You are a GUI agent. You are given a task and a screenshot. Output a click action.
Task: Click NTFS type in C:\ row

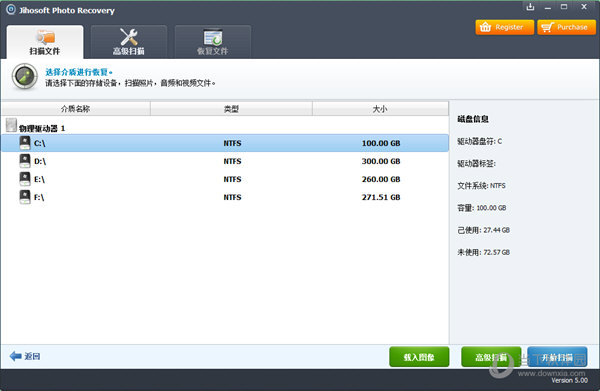click(x=232, y=143)
